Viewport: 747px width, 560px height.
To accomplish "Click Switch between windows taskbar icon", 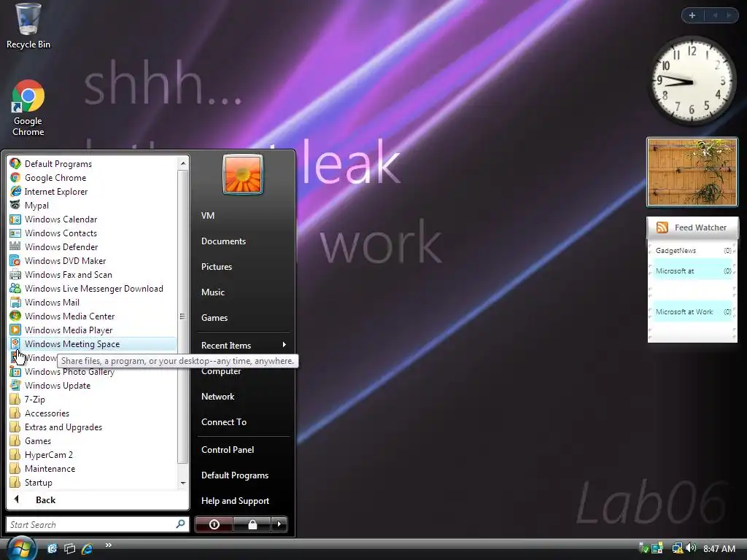I will [x=69, y=548].
